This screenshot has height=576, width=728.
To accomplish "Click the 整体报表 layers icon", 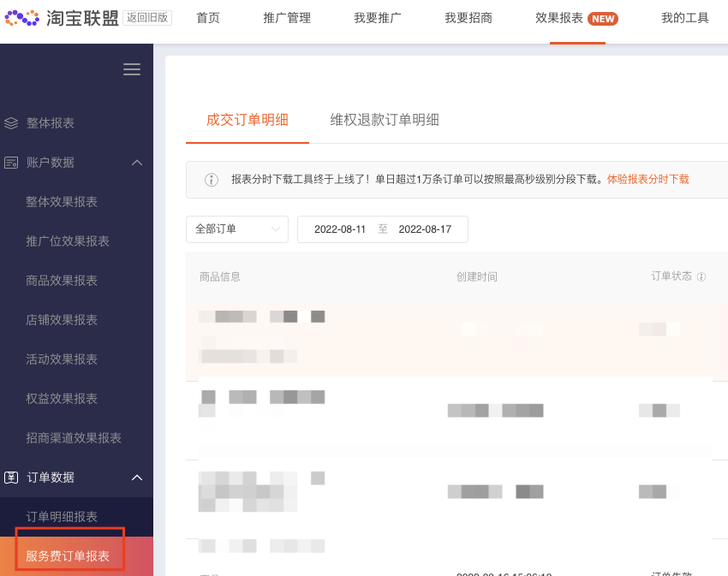I will (11, 123).
